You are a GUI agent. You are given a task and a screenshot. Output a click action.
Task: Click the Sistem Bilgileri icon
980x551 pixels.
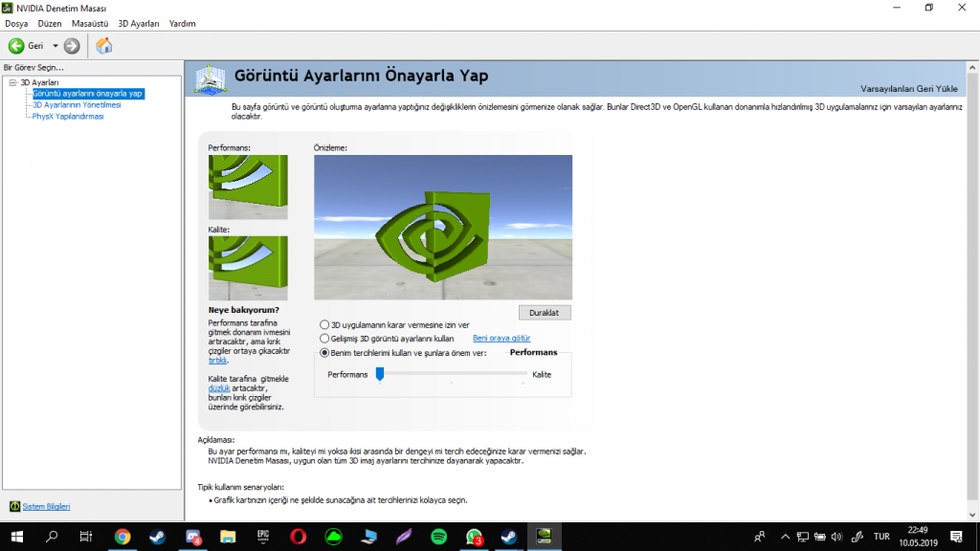click(14, 506)
